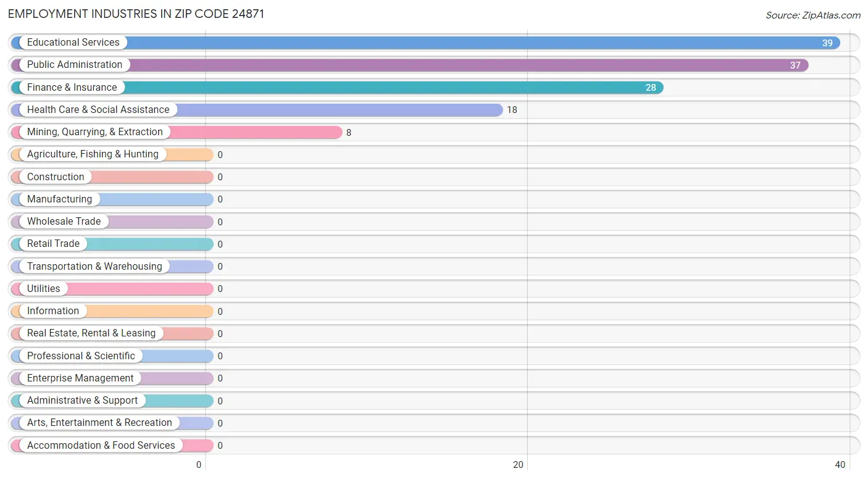Screen dimensions: 868x479
Task: Click the axis tick label 20
Action: pos(519,465)
